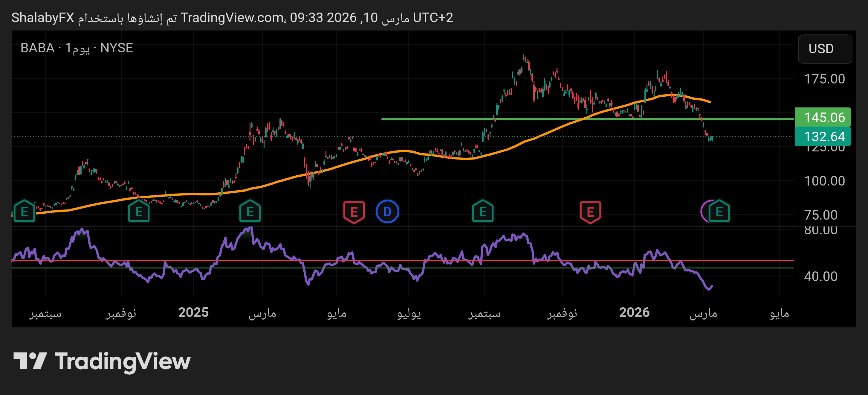Screen dimensions: 868x395
Task: Open the TradingView.com link in header
Action: pos(232,18)
